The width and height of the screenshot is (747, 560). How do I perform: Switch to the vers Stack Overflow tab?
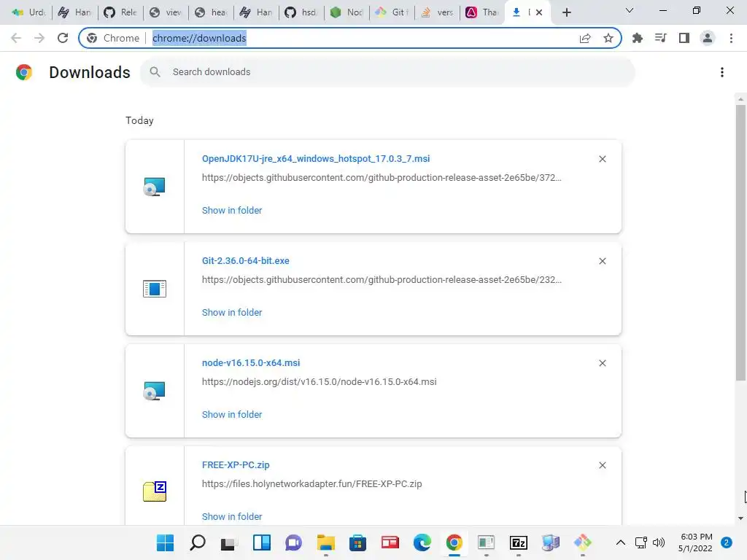[x=438, y=12]
